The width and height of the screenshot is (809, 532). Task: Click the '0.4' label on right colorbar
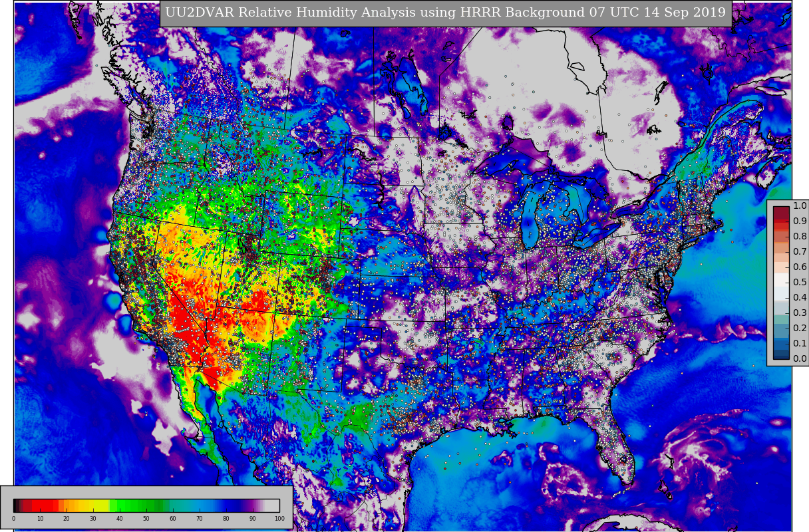(x=800, y=298)
